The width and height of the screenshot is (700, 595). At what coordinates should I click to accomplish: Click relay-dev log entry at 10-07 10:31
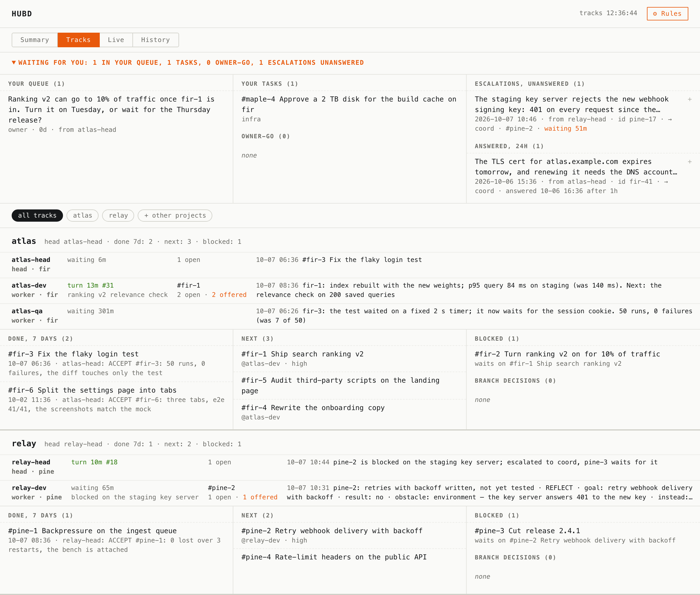[x=490, y=492]
